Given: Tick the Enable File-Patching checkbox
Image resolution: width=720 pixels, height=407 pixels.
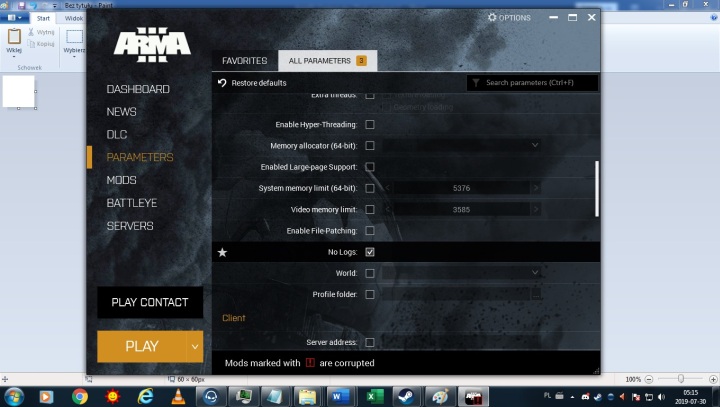Looking at the screenshot, I should [370, 231].
